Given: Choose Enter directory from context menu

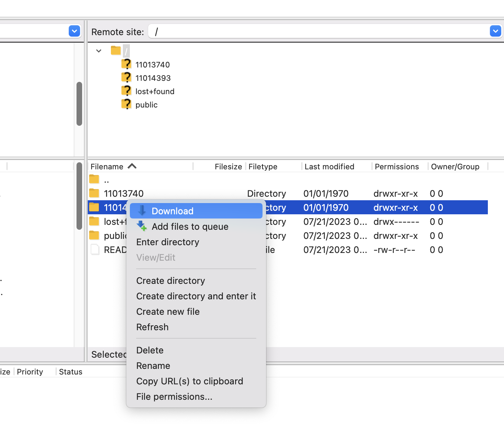Looking at the screenshot, I should coord(168,242).
